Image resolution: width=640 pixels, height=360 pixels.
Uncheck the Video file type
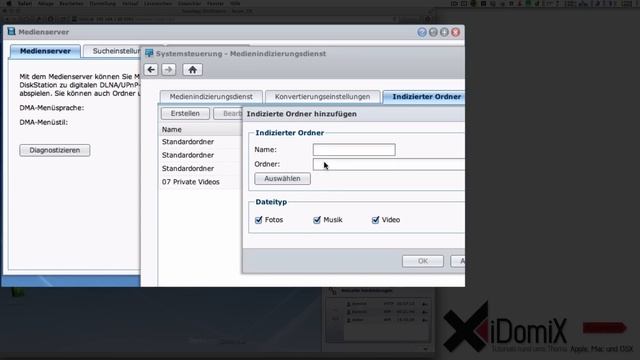tap(376, 220)
